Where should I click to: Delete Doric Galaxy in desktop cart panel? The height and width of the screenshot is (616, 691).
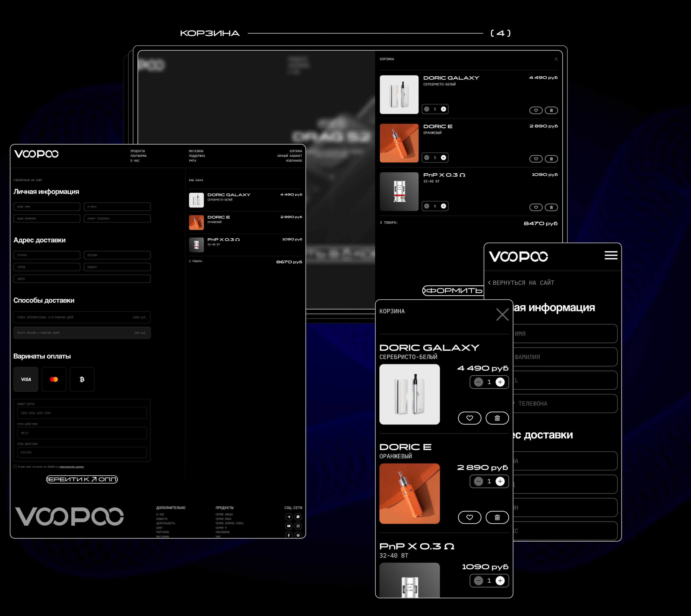tap(551, 110)
